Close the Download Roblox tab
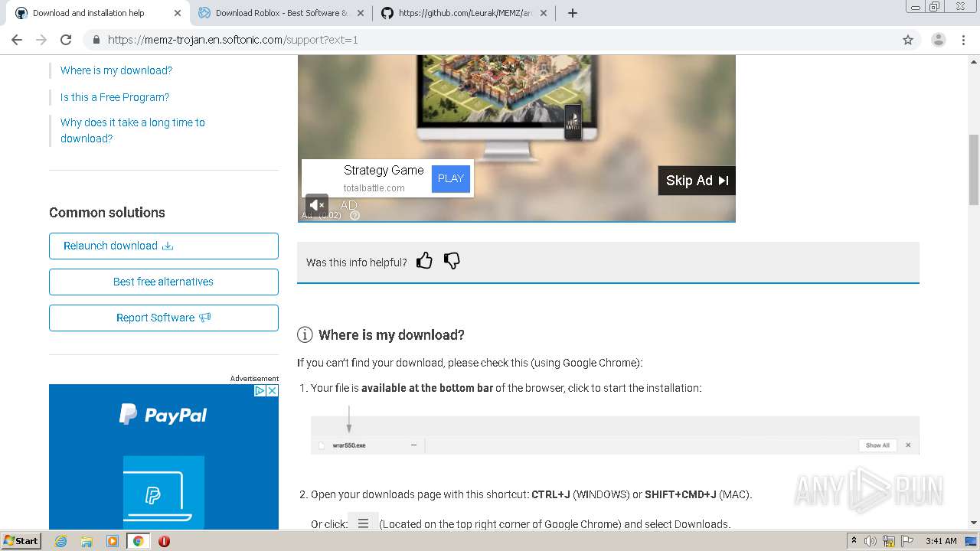The image size is (980, 551). [360, 13]
